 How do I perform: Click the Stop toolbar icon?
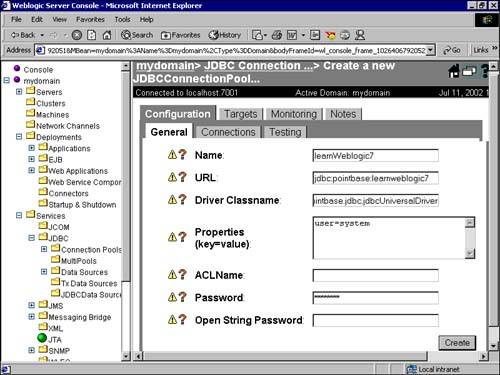pyautogui.click(x=77, y=35)
